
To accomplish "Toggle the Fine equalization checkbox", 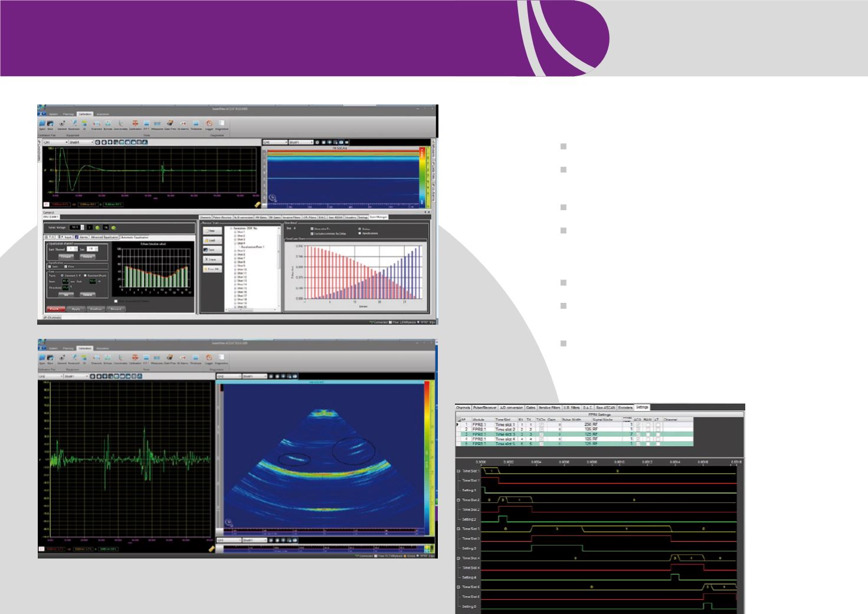I will tap(65, 266).
